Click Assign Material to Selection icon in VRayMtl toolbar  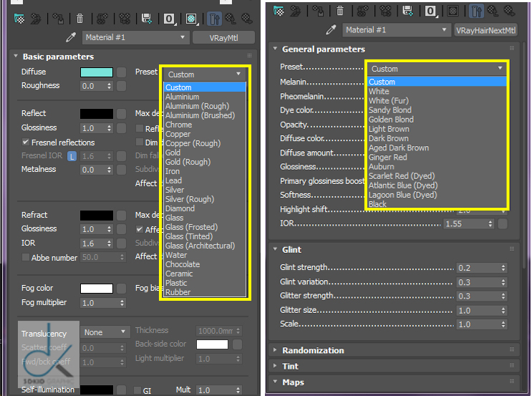coord(58,19)
